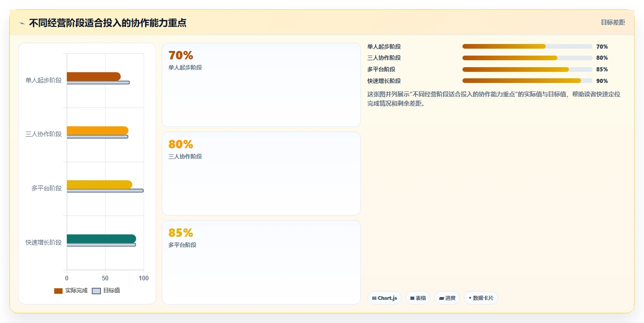Click the 数据卡片 tag chip
Viewport: 644px width, 323px height.
481,298
